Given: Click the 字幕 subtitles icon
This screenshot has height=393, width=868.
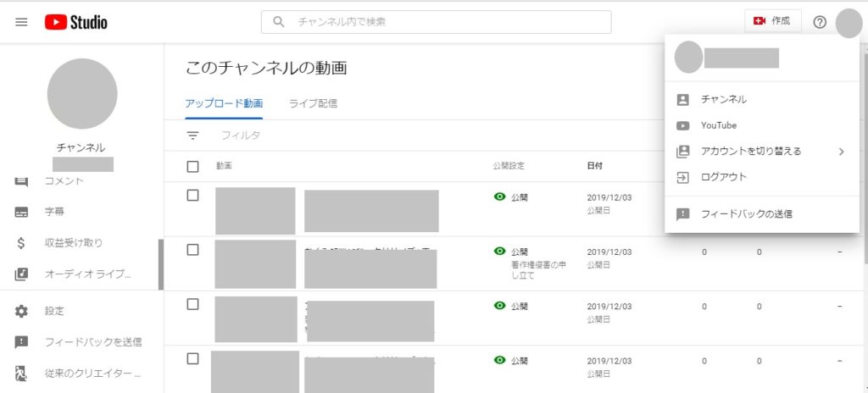Looking at the screenshot, I should click(21, 212).
